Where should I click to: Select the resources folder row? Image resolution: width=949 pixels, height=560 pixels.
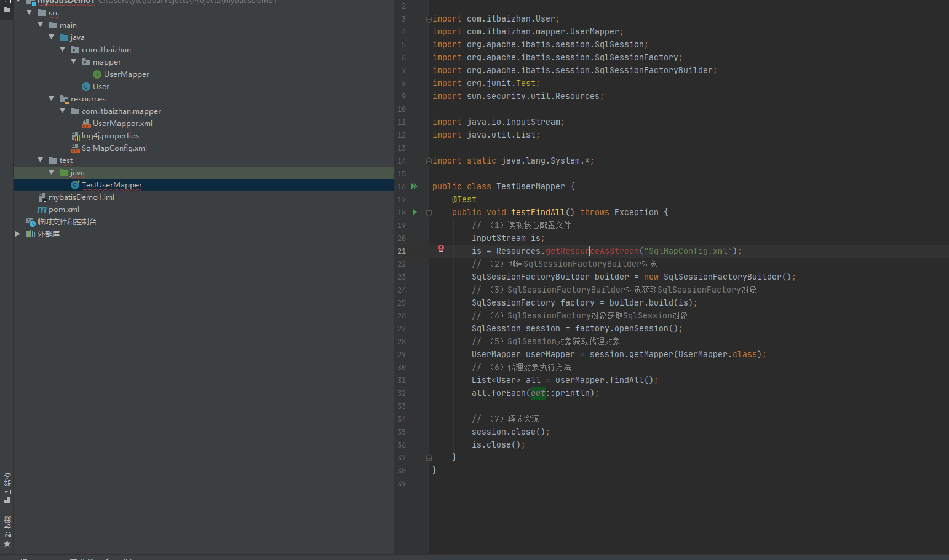point(204,99)
